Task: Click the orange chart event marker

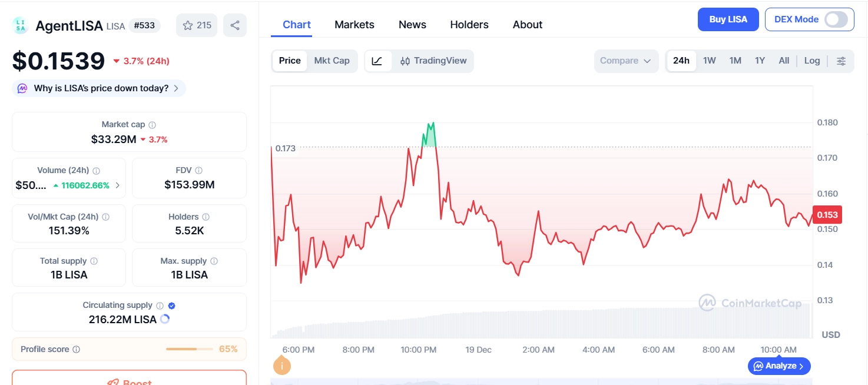Action: click(282, 366)
